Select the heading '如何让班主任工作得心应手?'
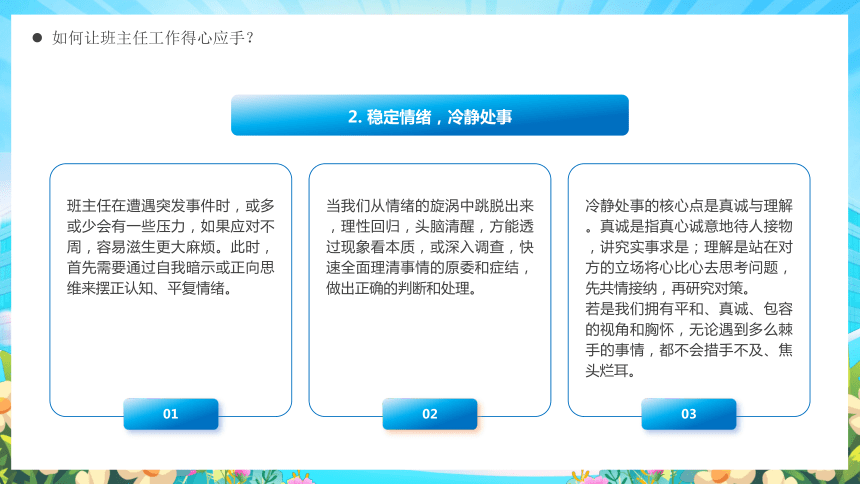Image resolution: width=860 pixels, height=484 pixels. pyautogui.click(x=152, y=38)
